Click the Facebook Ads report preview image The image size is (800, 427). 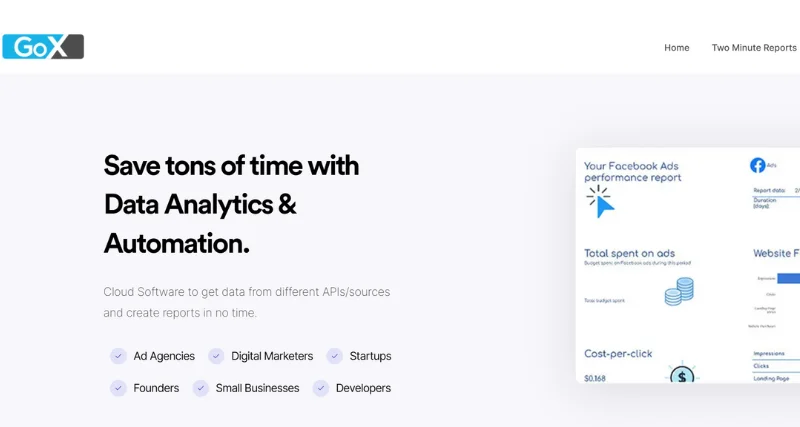click(x=688, y=265)
